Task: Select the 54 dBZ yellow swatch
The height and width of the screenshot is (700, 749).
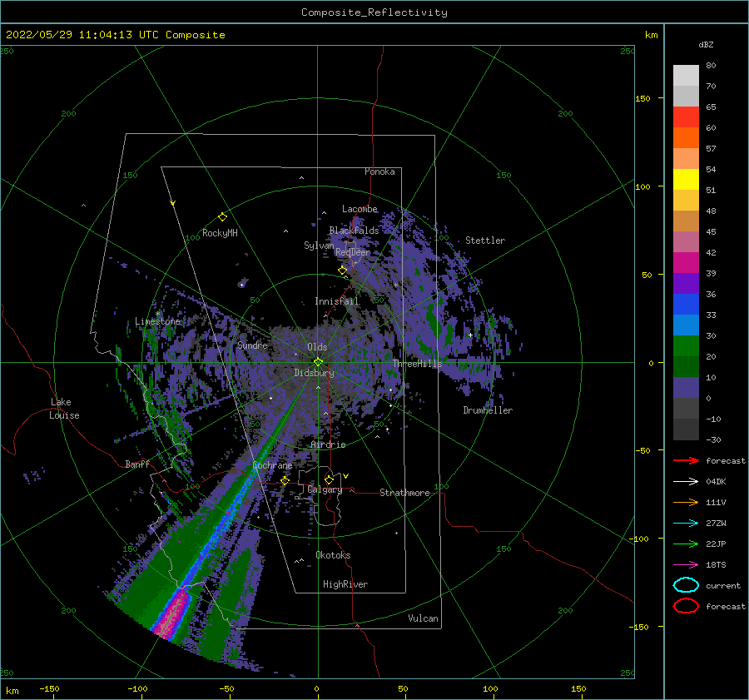Action: point(686,179)
